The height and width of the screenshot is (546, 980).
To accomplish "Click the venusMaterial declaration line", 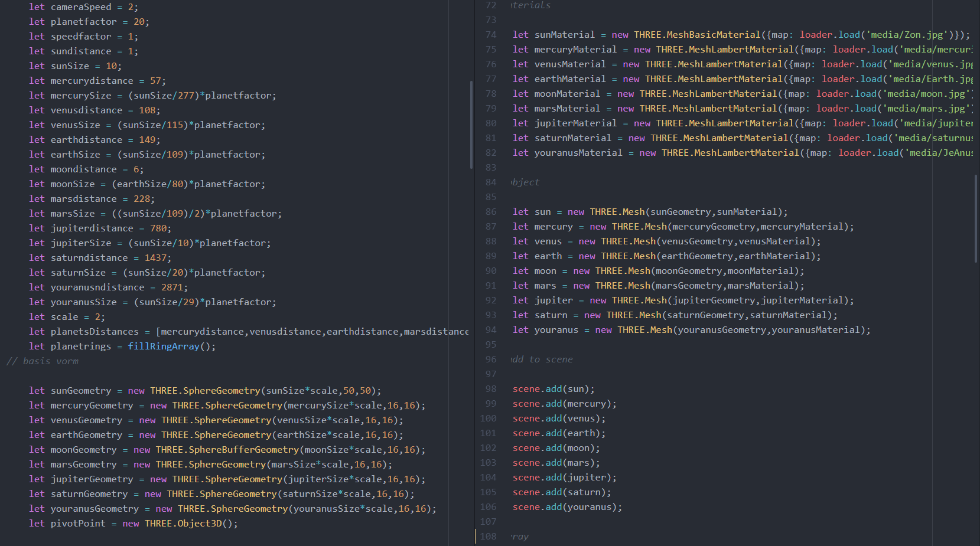I will click(x=743, y=64).
